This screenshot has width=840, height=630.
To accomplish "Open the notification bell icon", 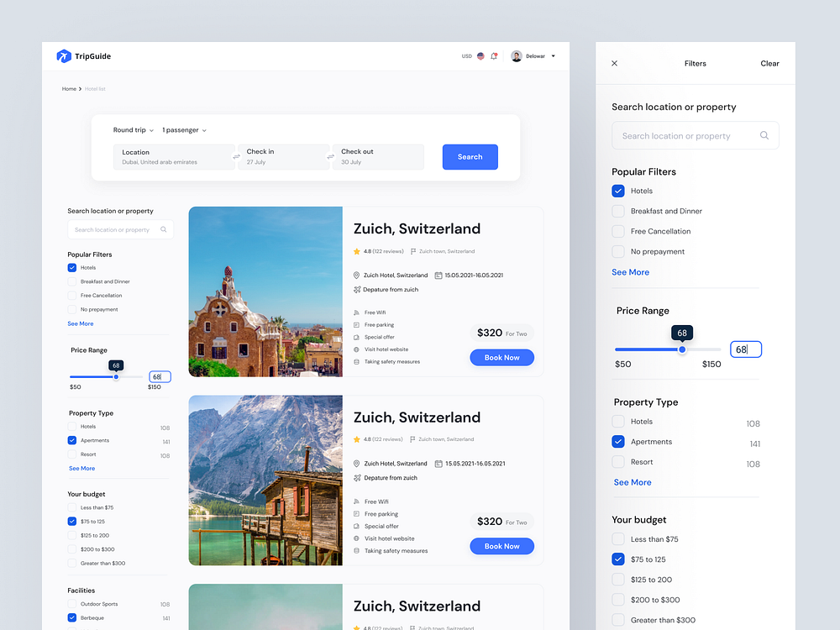I will [493, 55].
